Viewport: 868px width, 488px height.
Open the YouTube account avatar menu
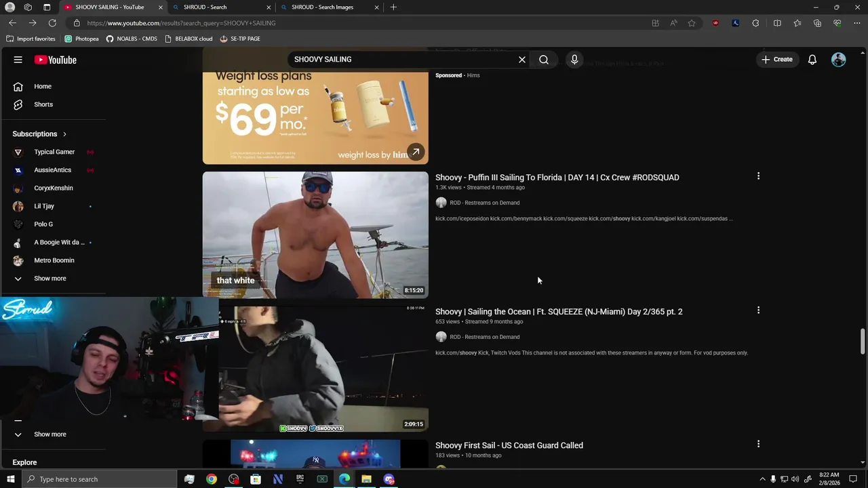[839, 60]
